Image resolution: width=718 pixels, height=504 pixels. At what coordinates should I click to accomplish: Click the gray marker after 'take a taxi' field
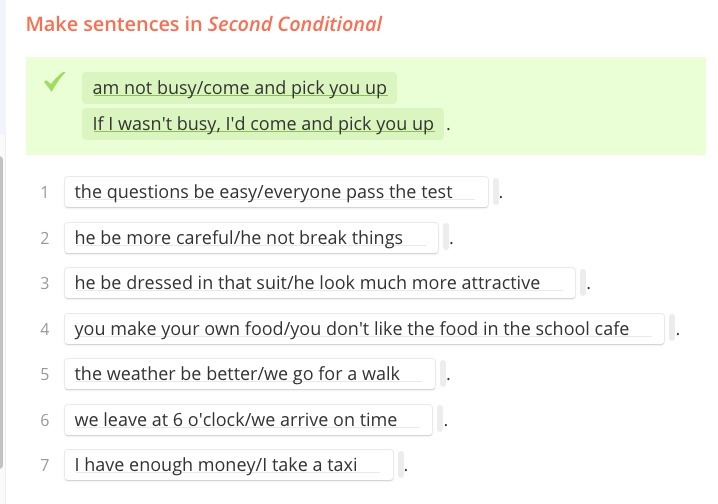[x=401, y=465]
